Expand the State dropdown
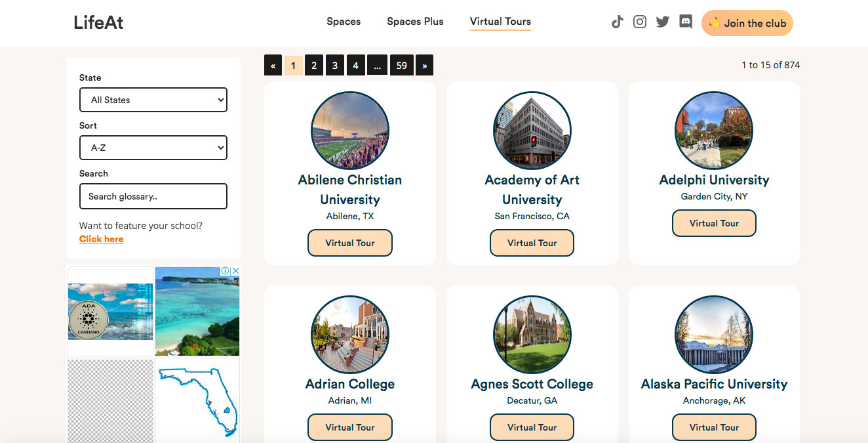The height and width of the screenshot is (443, 868). tap(153, 100)
